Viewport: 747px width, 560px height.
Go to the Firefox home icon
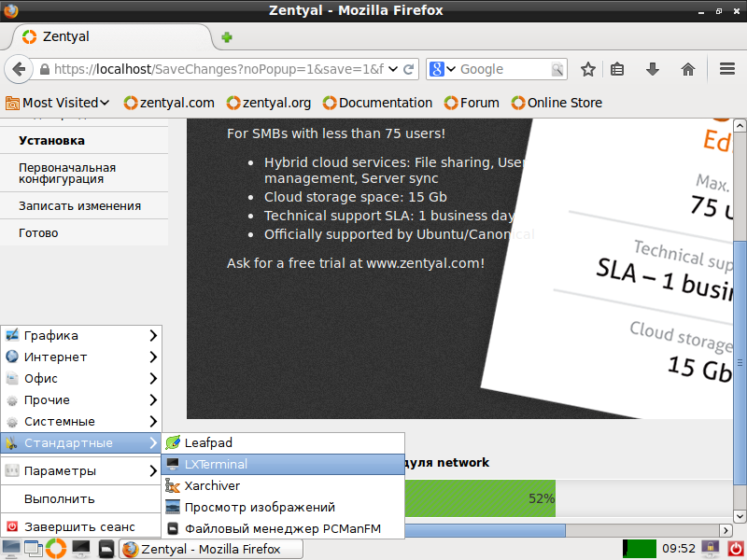pyautogui.click(x=688, y=69)
